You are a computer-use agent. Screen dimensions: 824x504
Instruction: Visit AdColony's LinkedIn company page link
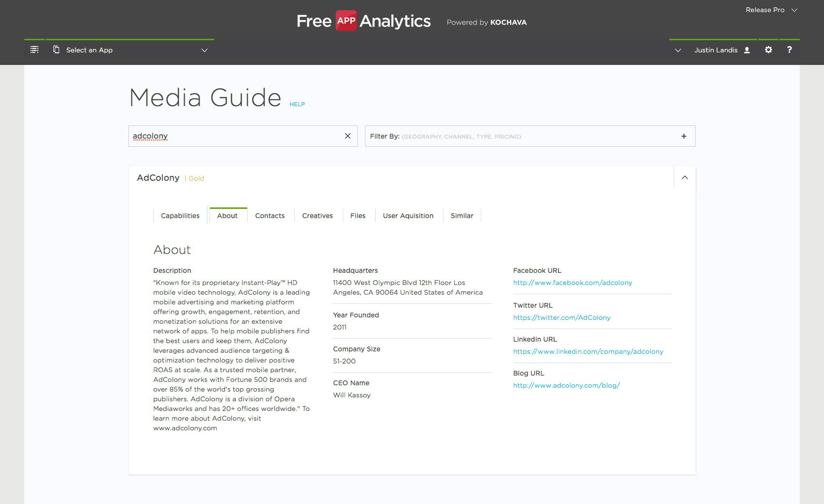coord(588,351)
